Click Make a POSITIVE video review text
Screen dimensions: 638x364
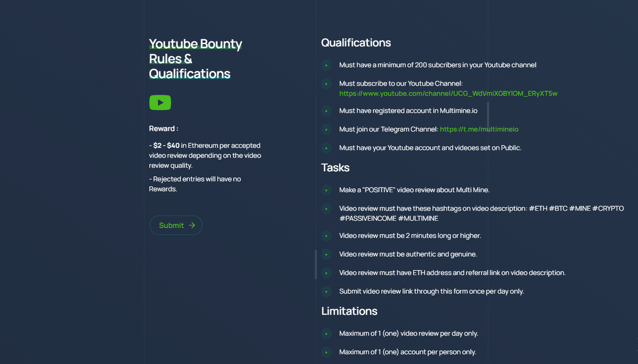click(414, 190)
